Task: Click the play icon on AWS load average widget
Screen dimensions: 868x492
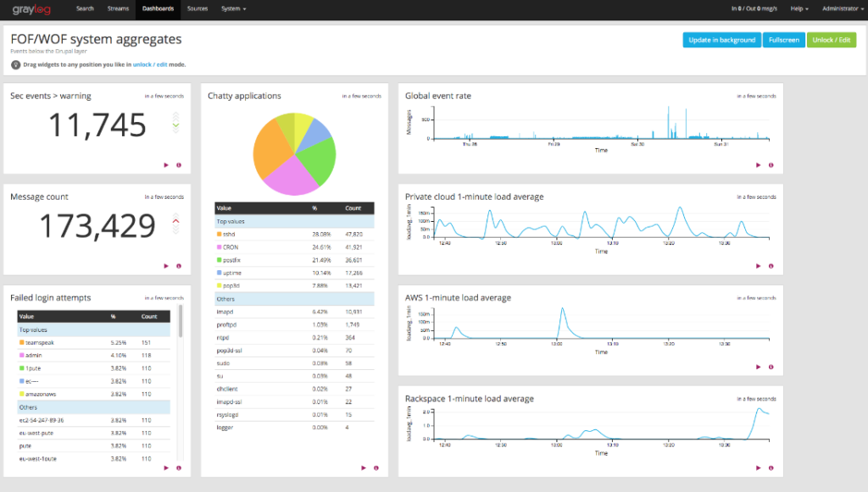Action: coord(759,367)
